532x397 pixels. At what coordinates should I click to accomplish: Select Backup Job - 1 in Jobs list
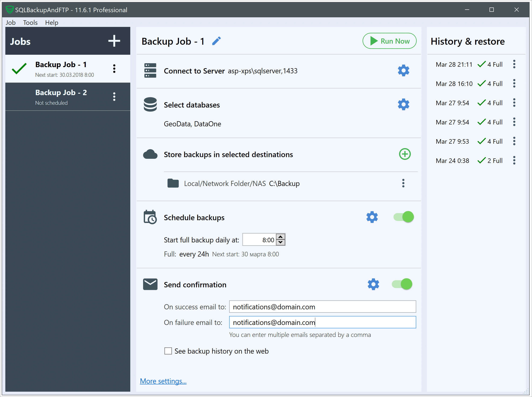point(68,69)
